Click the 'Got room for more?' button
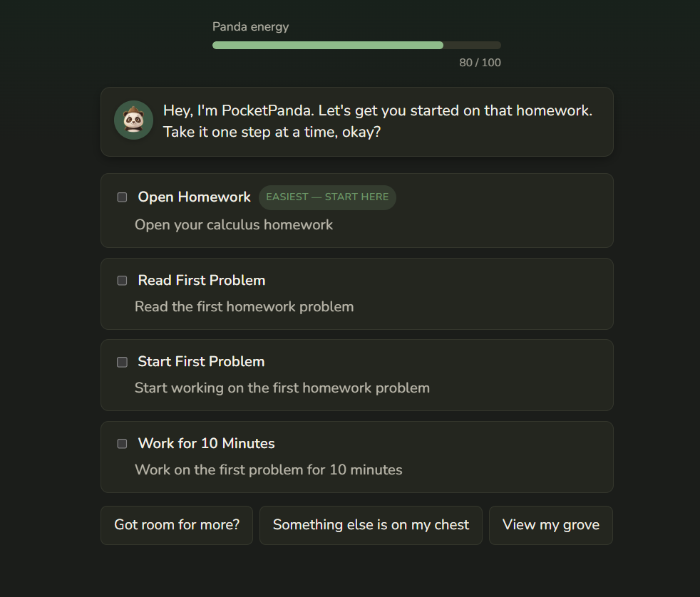This screenshot has height=597, width=700. coord(177,525)
